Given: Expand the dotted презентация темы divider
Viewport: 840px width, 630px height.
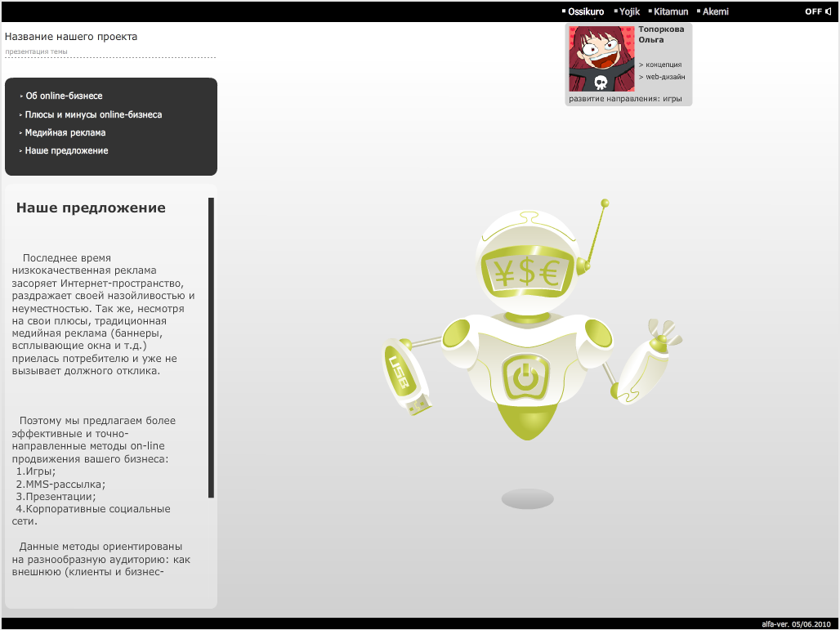Looking at the screenshot, I should point(36,51).
